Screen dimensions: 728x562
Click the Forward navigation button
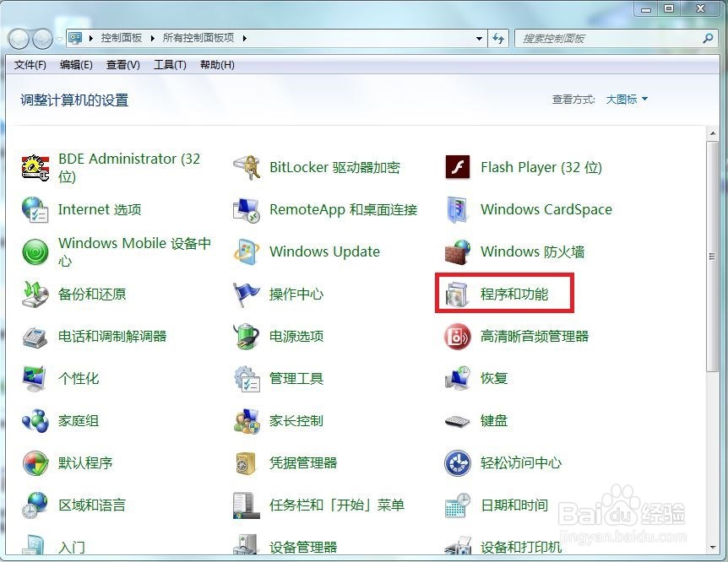coord(43,39)
